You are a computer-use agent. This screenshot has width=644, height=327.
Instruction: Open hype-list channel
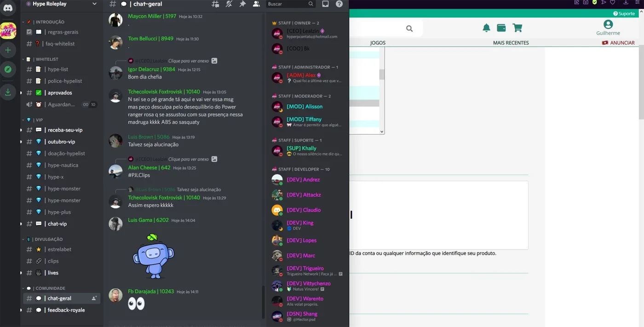(62, 69)
